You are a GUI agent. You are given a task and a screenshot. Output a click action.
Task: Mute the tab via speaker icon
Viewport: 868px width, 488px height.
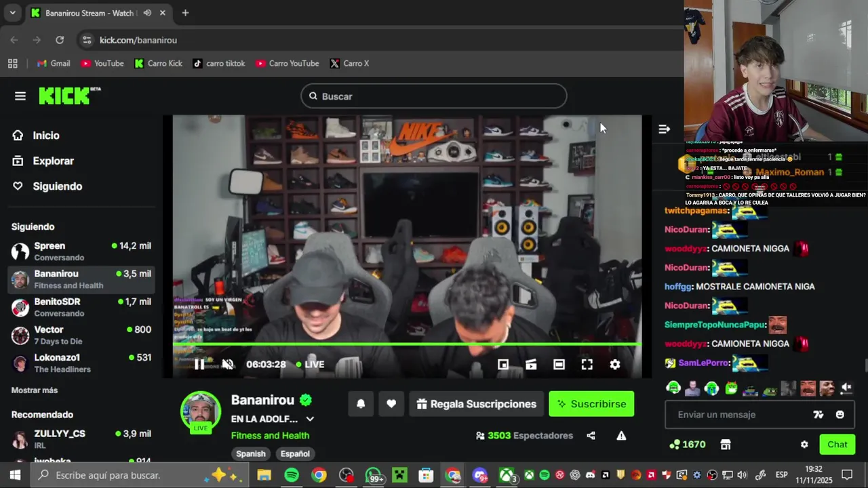click(147, 13)
